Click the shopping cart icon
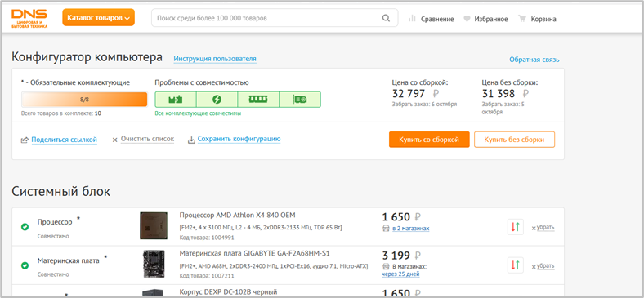 (522, 19)
